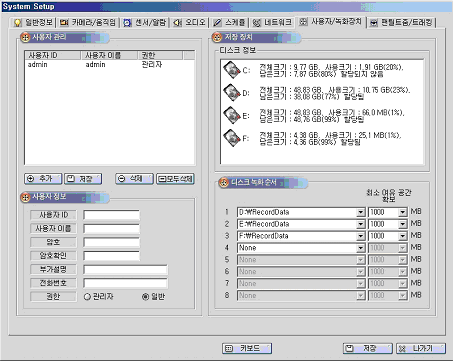This screenshot has width=453, height=361.
Task: Click lightbulb icon on 일반정보 tab
Action: [17, 23]
